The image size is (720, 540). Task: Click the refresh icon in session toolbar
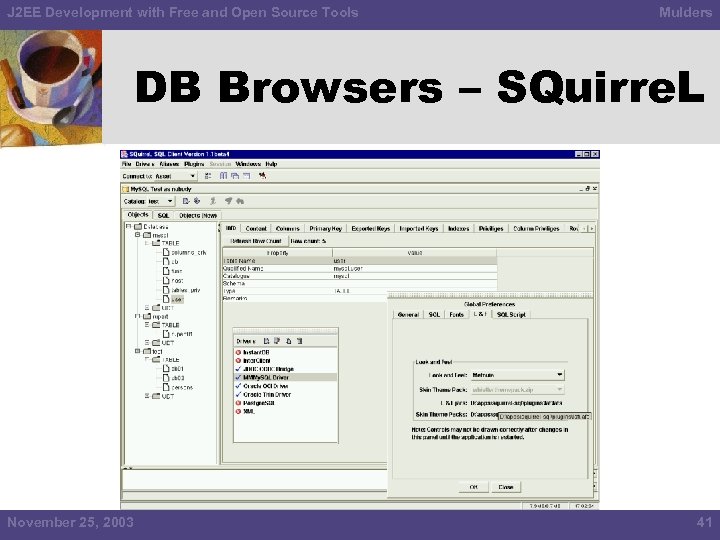tap(197, 201)
